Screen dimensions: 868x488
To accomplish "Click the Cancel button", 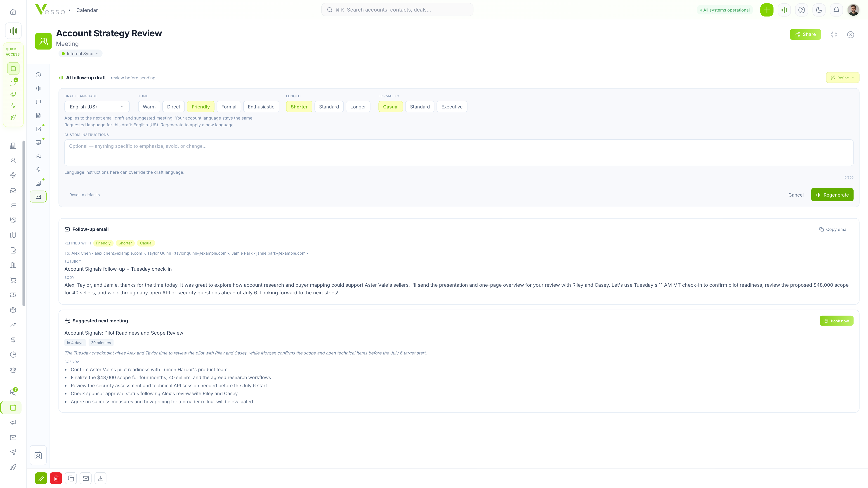I will [x=796, y=195].
